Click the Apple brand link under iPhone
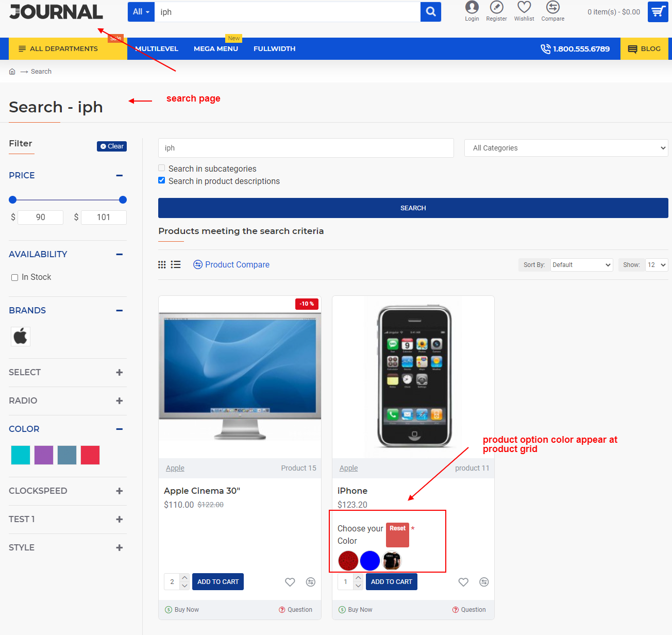This screenshot has height=635, width=672. tap(349, 468)
